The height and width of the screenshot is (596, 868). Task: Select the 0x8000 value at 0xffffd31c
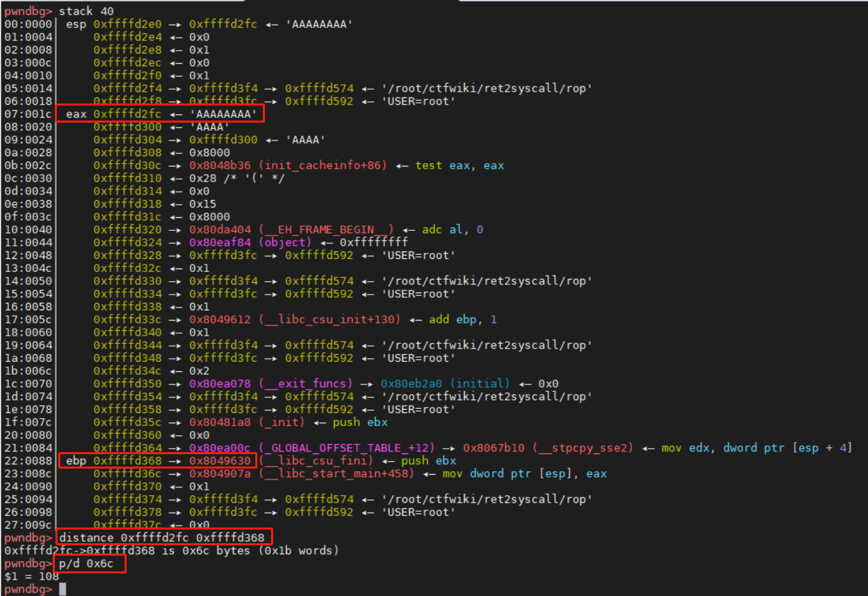pos(209,216)
